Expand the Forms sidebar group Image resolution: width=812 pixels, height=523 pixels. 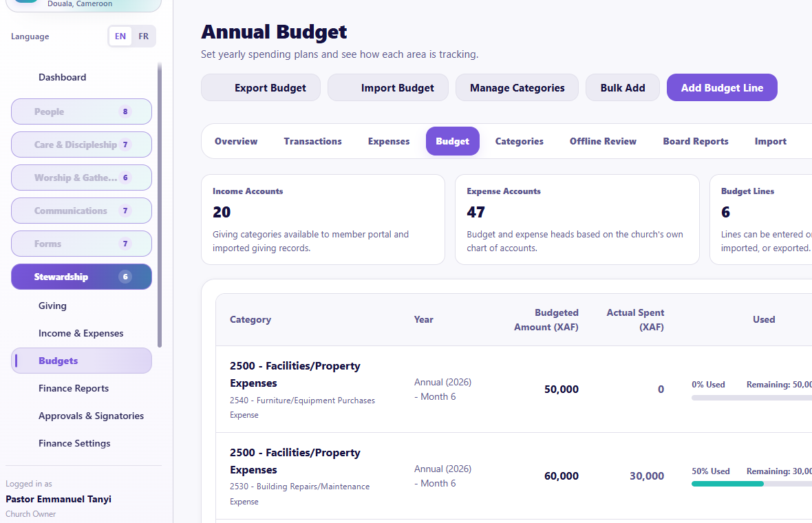[x=81, y=244]
